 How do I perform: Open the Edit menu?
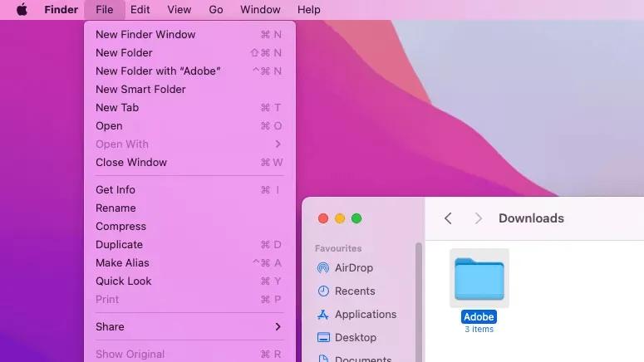(x=140, y=10)
